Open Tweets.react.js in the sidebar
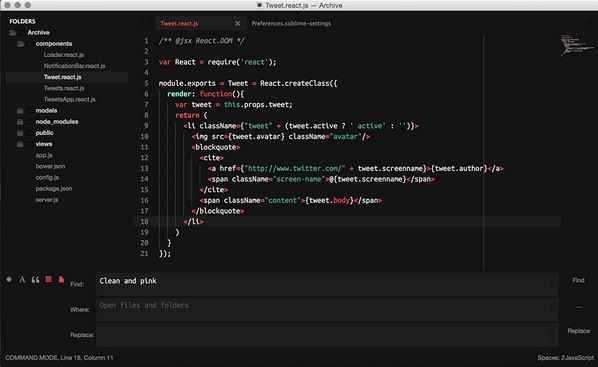The height and width of the screenshot is (367, 598). (64, 88)
